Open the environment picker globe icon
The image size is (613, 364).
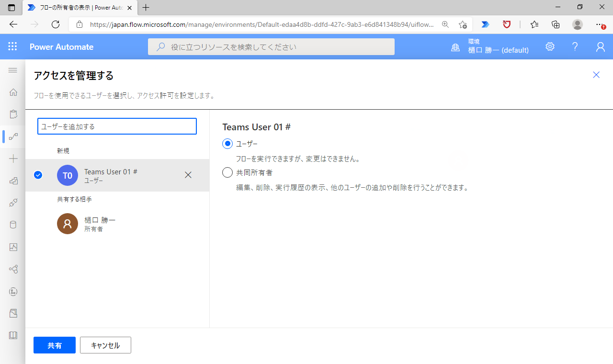455,47
